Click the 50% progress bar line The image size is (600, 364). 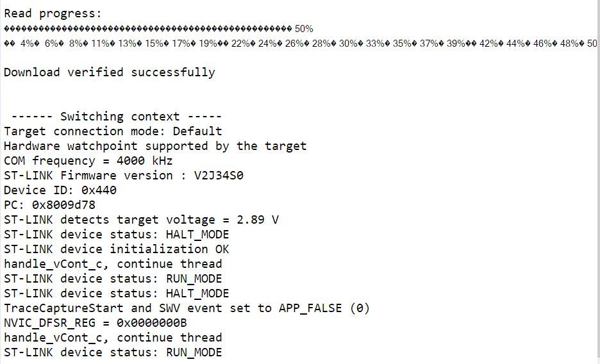coord(158,29)
